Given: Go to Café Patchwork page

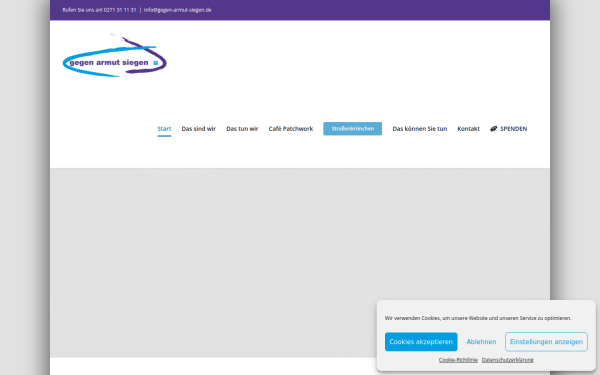Looking at the screenshot, I should click(x=291, y=129).
